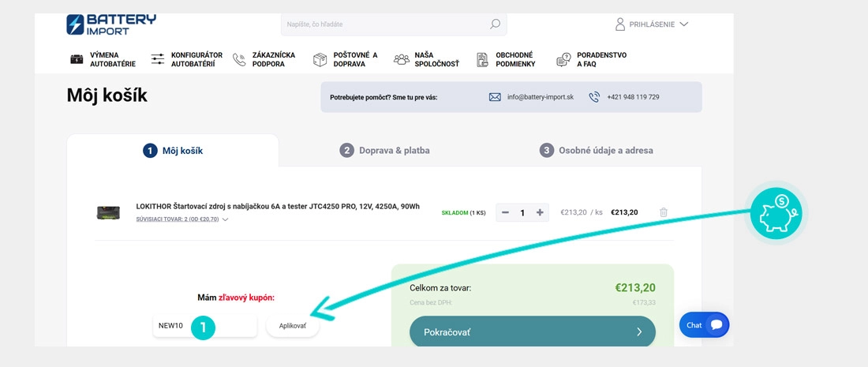Open Konfigurátor autobatérií menu item

click(186, 59)
